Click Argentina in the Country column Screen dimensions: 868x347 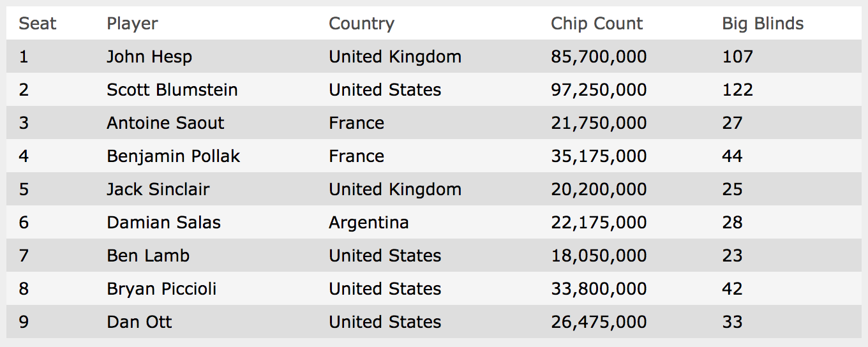[x=369, y=223]
